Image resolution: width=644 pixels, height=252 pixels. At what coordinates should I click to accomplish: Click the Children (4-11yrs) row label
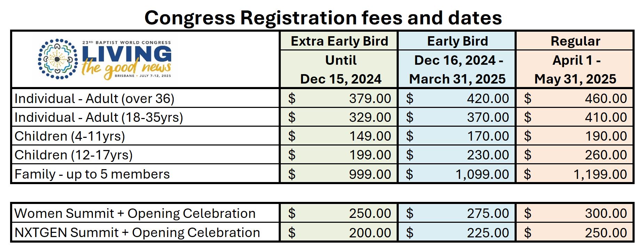70,136
